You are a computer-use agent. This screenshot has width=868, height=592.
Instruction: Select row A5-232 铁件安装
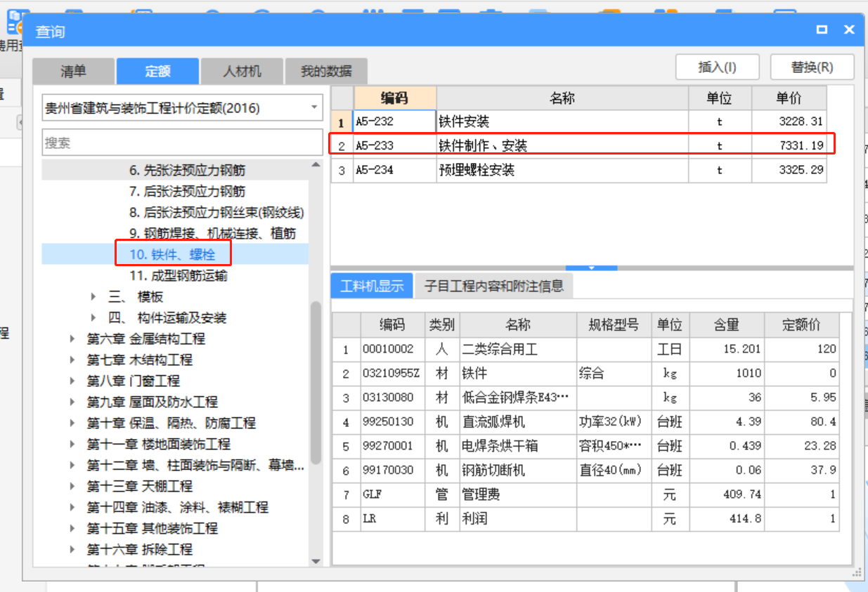click(578, 121)
